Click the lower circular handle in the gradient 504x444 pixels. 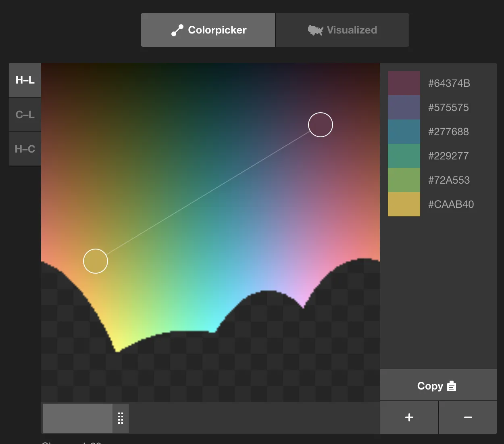(x=95, y=261)
